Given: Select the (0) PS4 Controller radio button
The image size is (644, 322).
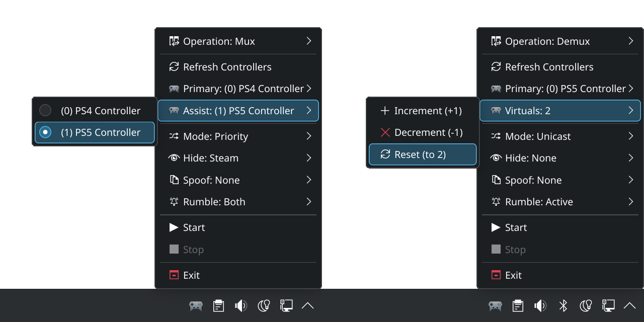Looking at the screenshot, I should 45,111.
